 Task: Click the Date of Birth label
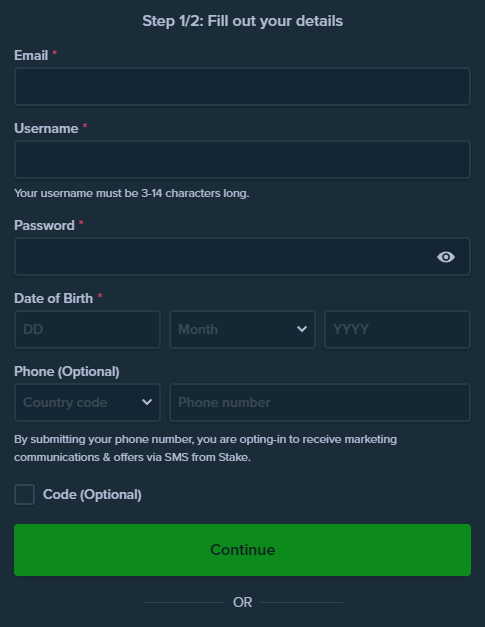click(x=54, y=298)
